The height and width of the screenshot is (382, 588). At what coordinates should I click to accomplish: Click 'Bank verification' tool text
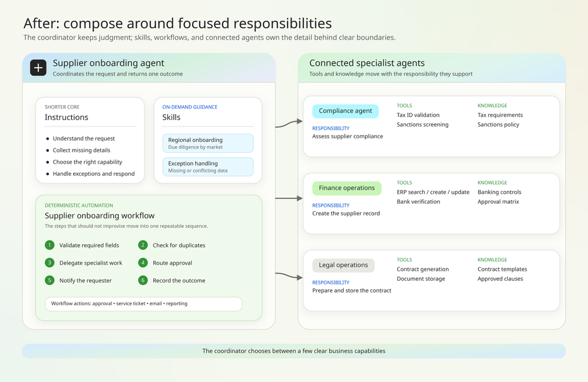(x=418, y=201)
